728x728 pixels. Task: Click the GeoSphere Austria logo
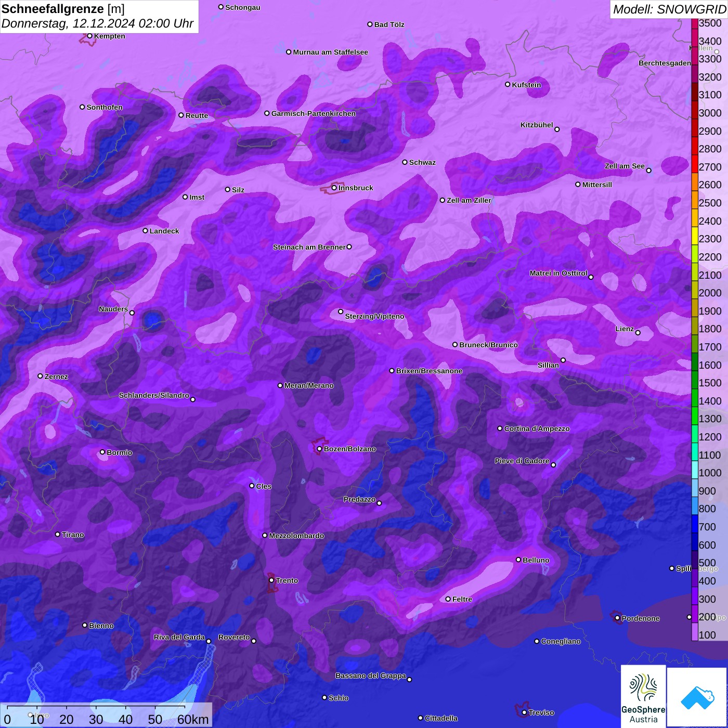click(x=643, y=696)
